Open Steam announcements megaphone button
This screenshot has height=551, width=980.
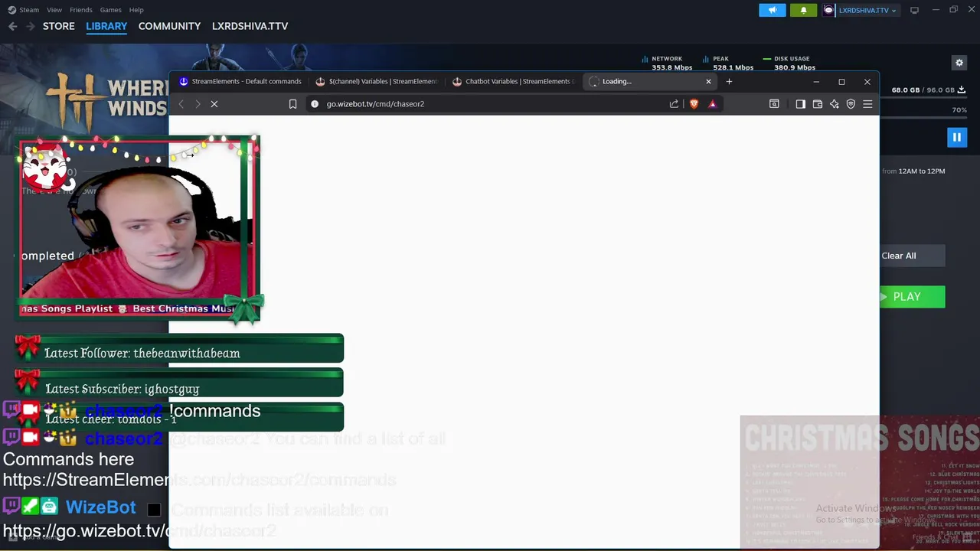coord(772,10)
